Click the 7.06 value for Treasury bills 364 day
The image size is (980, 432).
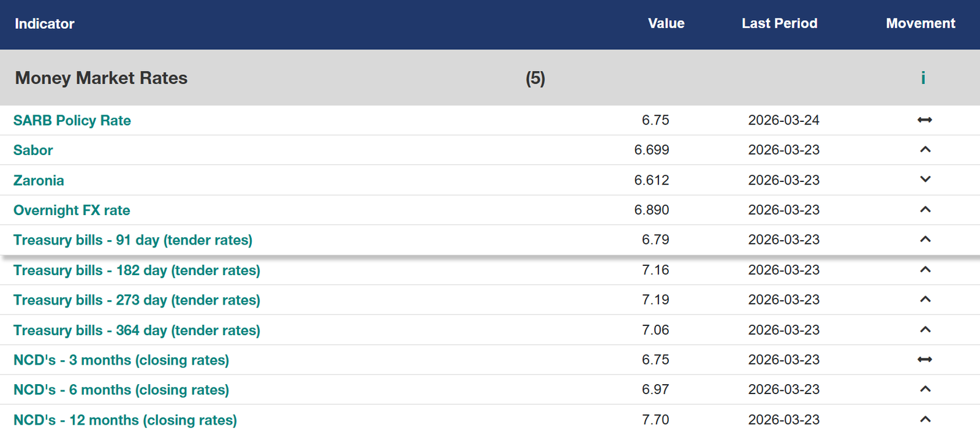[655, 330]
